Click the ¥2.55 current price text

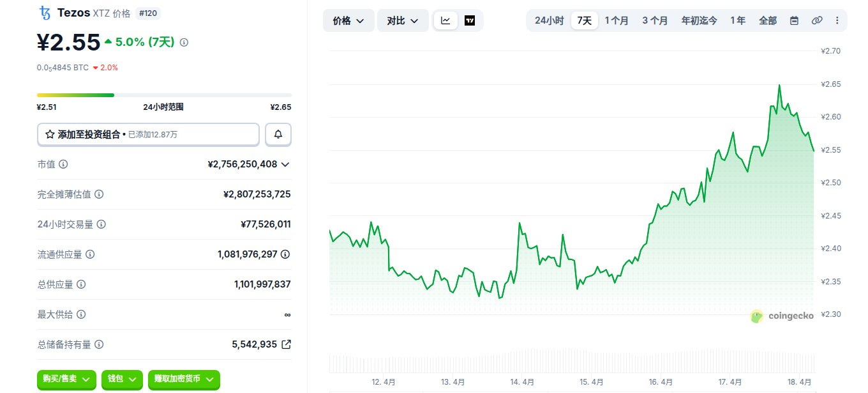pos(69,42)
